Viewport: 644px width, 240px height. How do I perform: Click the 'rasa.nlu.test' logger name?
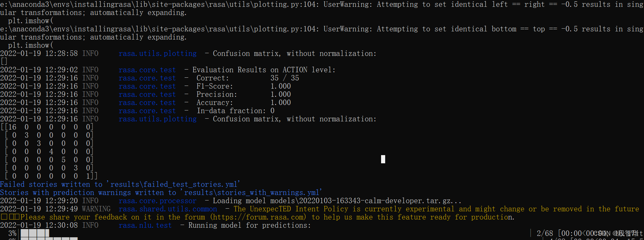(145, 225)
